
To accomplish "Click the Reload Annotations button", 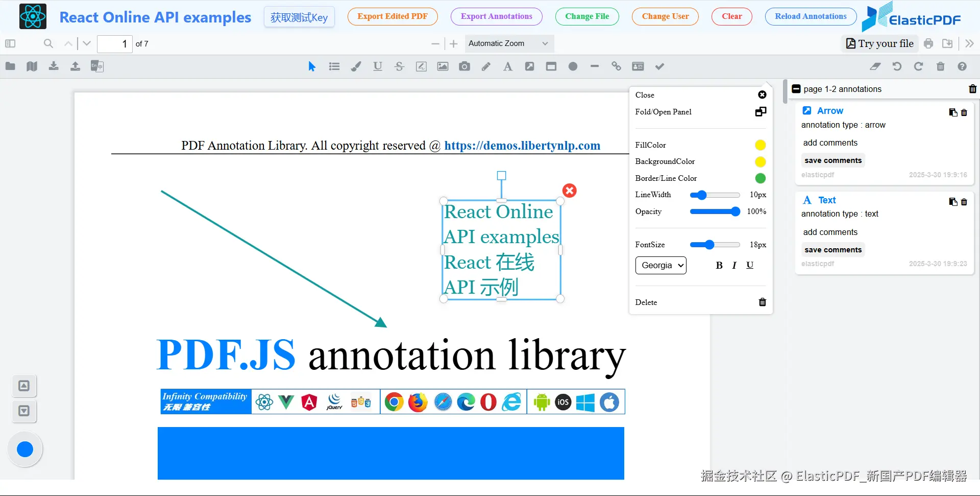I will click(811, 16).
